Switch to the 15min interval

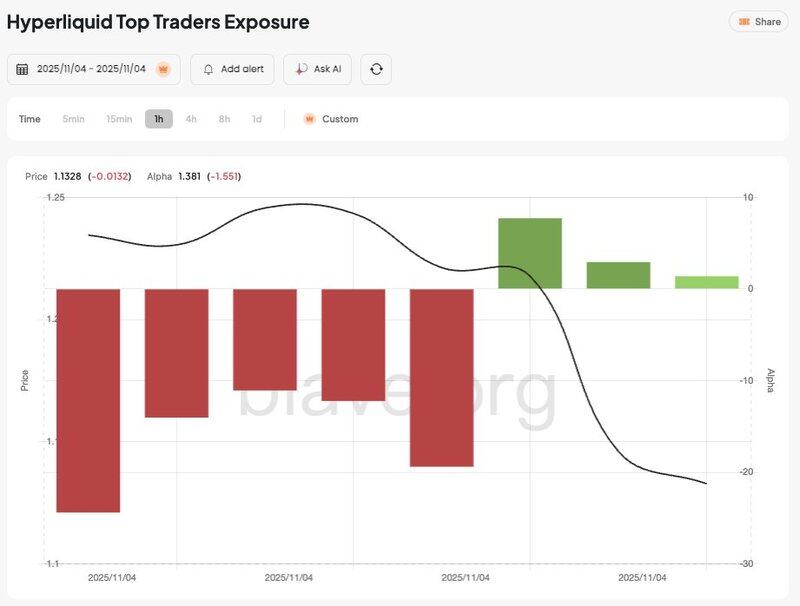coord(119,119)
